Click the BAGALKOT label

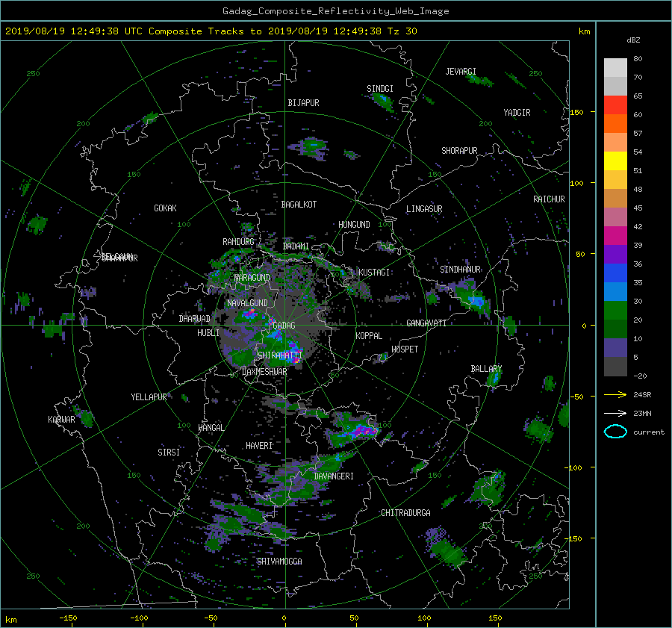click(x=299, y=205)
